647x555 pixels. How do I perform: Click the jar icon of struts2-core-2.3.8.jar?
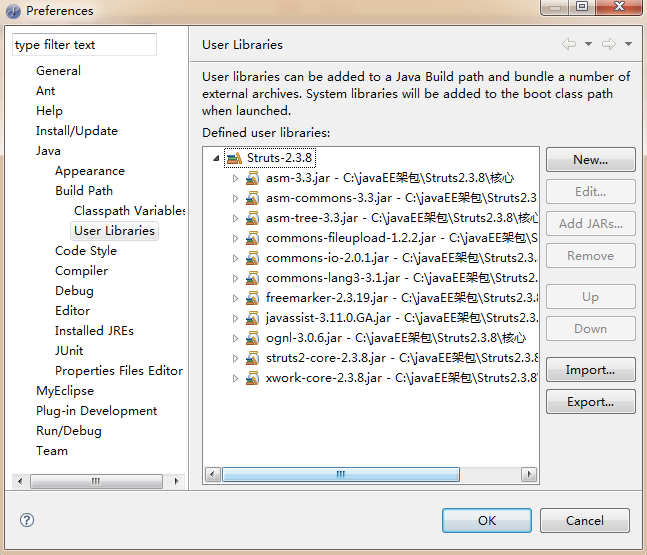click(252, 358)
